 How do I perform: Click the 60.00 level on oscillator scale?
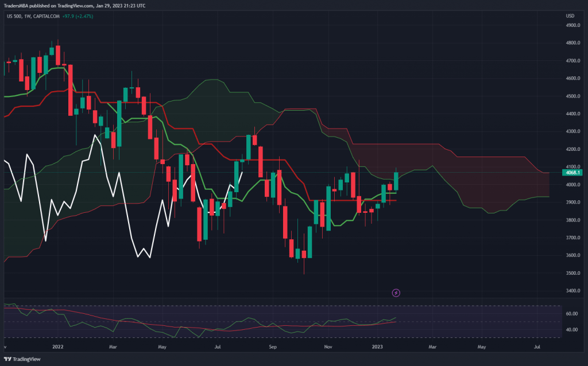[571, 314]
